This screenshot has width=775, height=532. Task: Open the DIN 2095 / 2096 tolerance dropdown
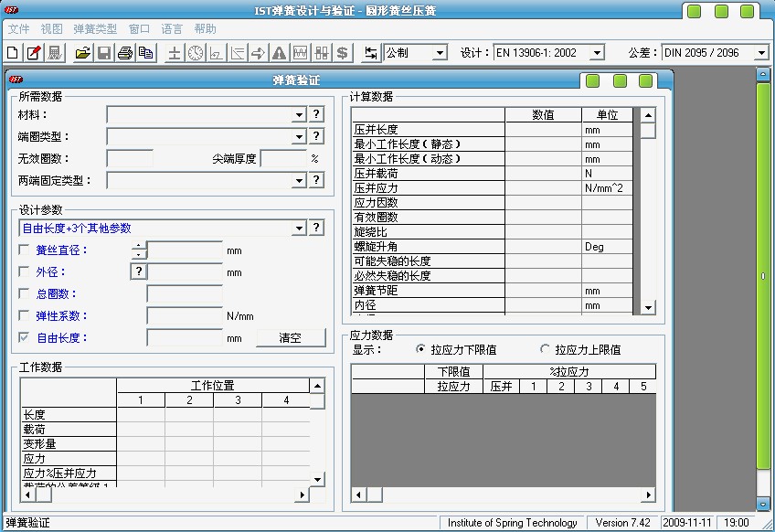coord(761,53)
